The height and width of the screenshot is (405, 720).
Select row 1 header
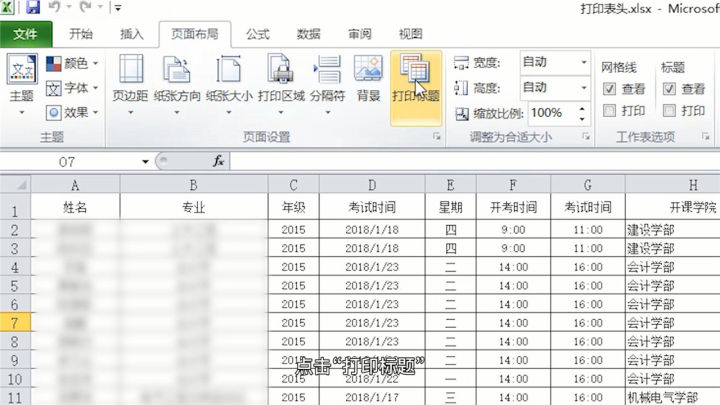point(15,209)
